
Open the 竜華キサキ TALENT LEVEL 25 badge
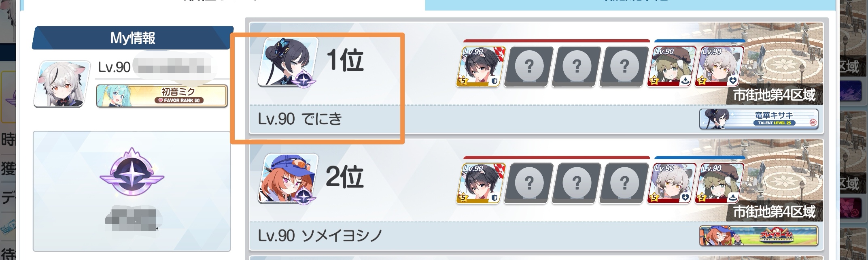coord(759,119)
